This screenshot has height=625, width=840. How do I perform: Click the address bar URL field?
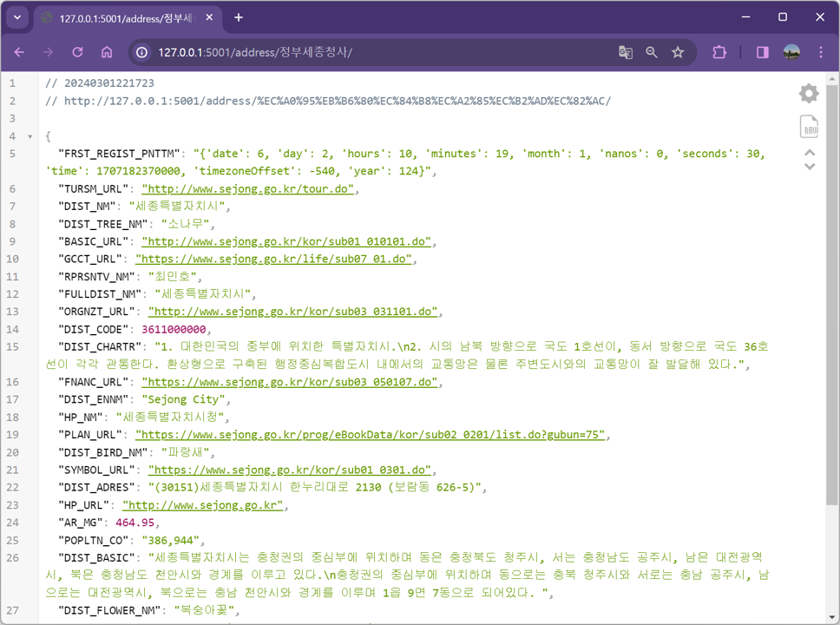click(x=375, y=53)
